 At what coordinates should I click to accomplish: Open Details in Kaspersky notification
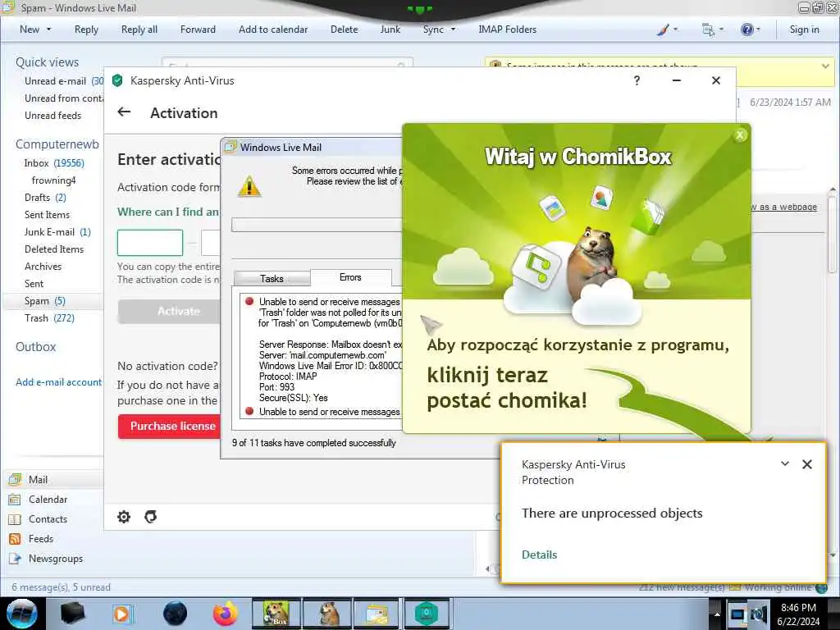539,555
